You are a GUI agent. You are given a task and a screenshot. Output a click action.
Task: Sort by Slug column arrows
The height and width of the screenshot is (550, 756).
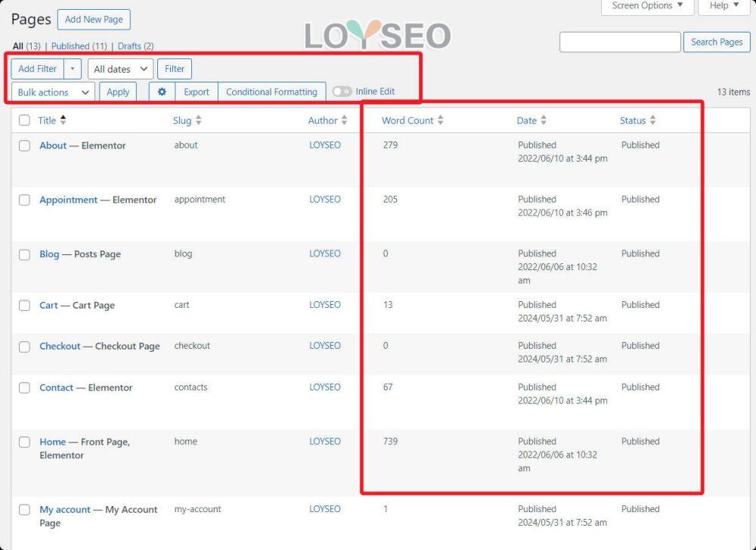coord(199,120)
